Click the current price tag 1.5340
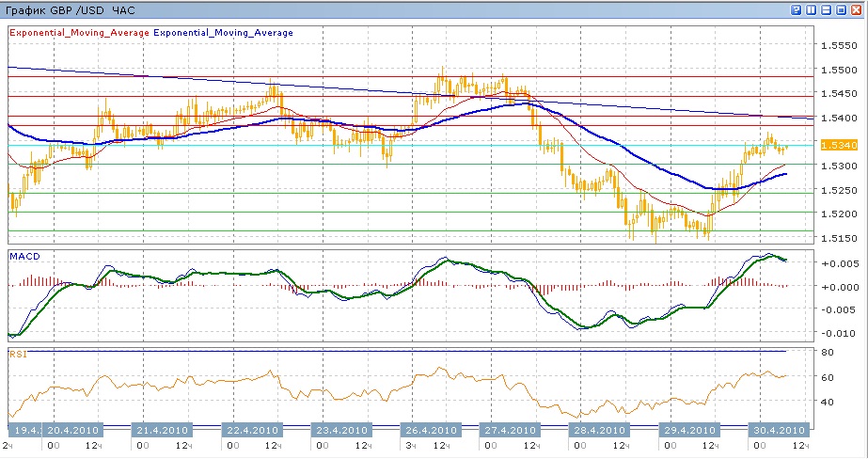Image resolution: width=868 pixels, height=459 pixels. (x=836, y=145)
